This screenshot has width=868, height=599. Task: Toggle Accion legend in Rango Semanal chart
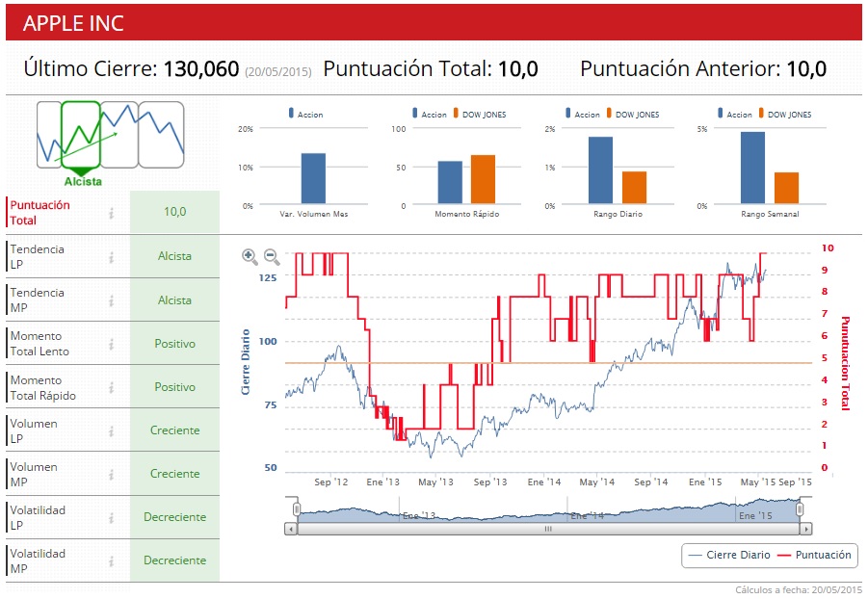coord(735,114)
